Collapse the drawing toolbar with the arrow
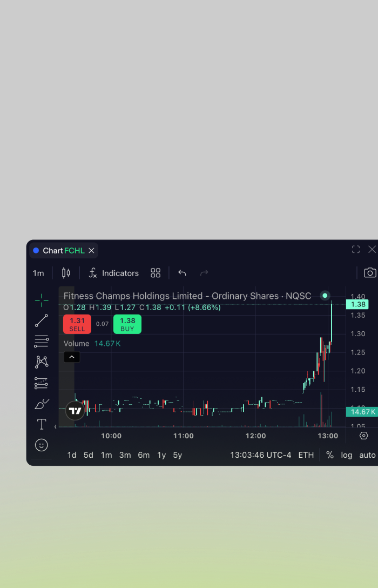 [x=56, y=427]
